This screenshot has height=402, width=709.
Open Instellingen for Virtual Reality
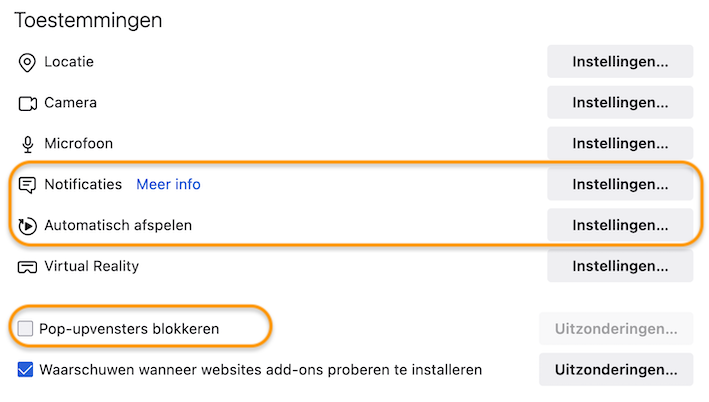click(x=620, y=266)
